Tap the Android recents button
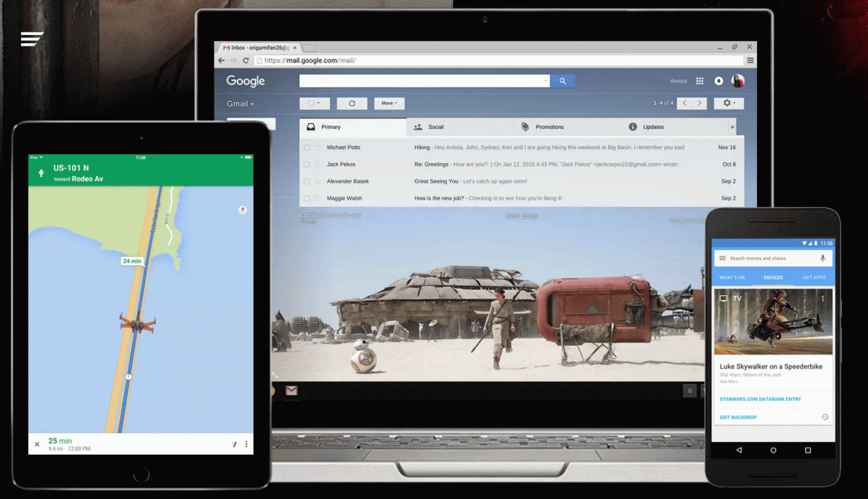Screen dimensions: 868x499 tap(808, 450)
